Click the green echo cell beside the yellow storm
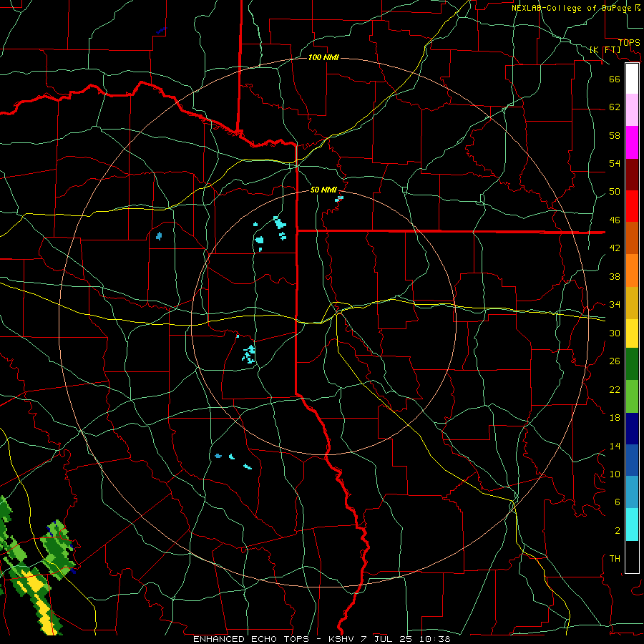Image resolution: width=644 pixels, height=644 pixels. click(57, 550)
